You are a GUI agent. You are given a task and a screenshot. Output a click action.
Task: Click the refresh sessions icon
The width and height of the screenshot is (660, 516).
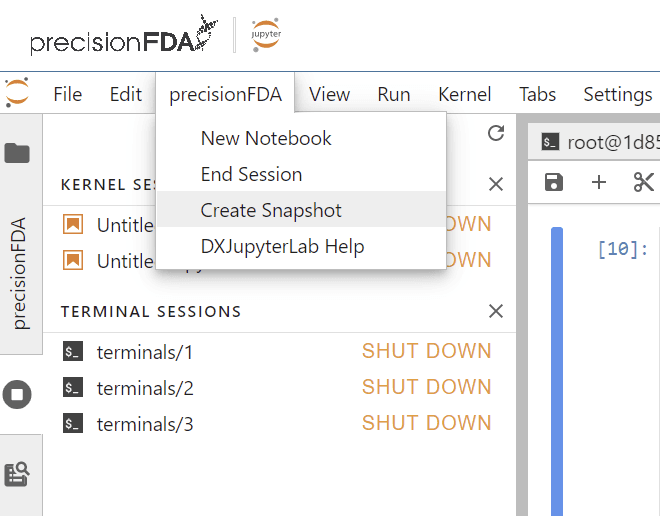(495, 133)
